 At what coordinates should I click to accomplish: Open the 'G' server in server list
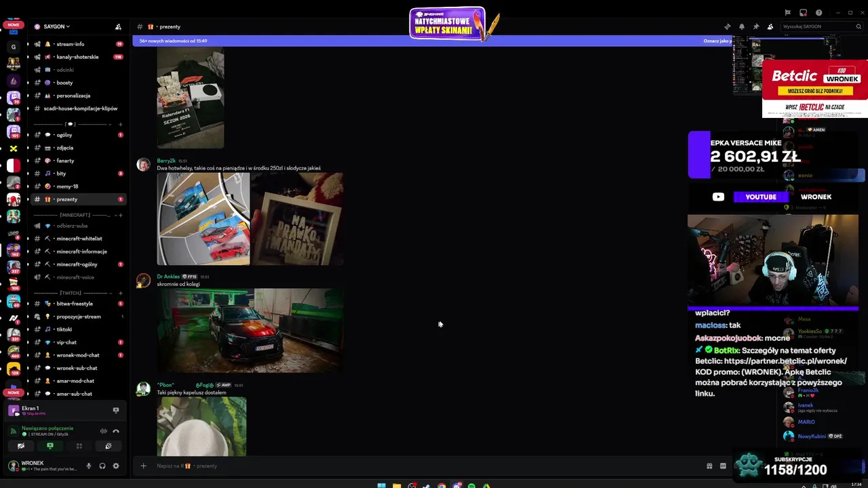click(x=14, y=47)
